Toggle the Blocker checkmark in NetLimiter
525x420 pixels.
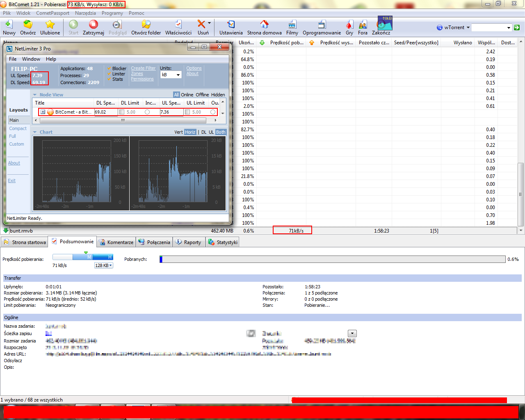[x=109, y=68]
